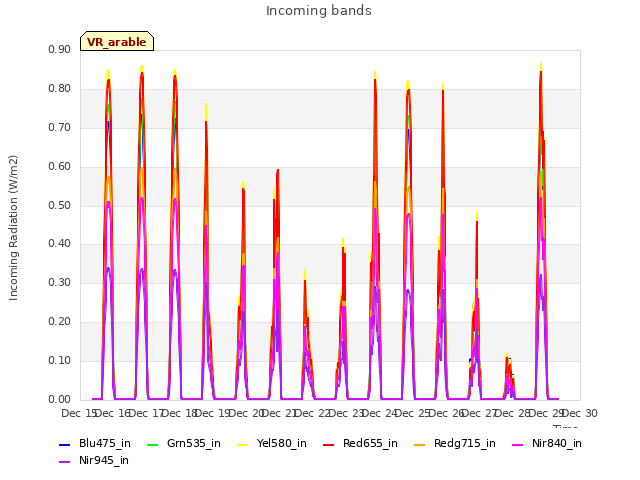This screenshot has width=640, height=480.
Task: Click the Yel580_in legend label
Action: (281, 443)
